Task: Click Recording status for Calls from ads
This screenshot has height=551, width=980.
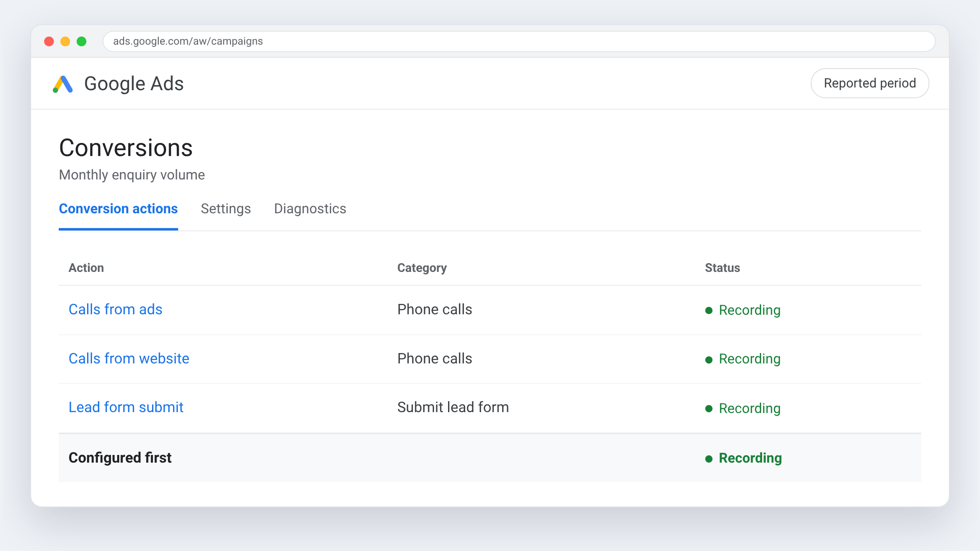Action: (743, 310)
